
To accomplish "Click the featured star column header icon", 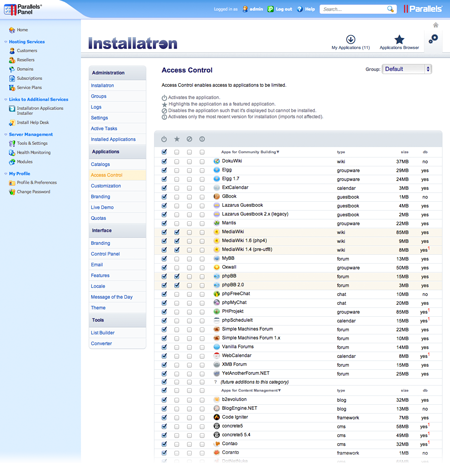I will 177,139.
